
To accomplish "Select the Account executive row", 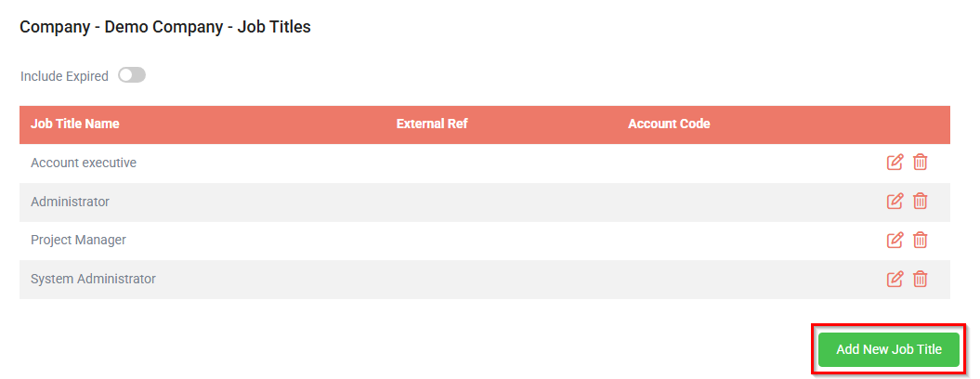I will pos(484,163).
